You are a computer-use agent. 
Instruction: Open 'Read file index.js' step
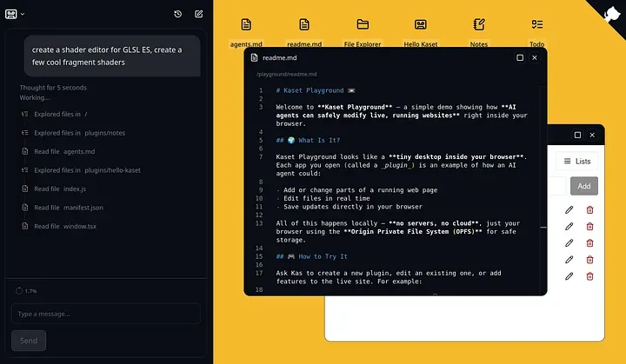click(54, 189)
